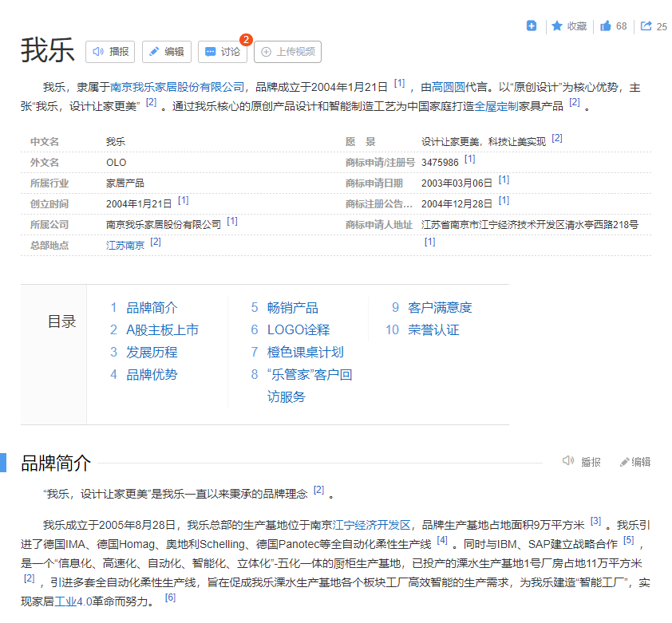The height and width of the screenshot is (623, 672).
Task: Click reference [1] beside 3475986
Action: coord(470,159)
